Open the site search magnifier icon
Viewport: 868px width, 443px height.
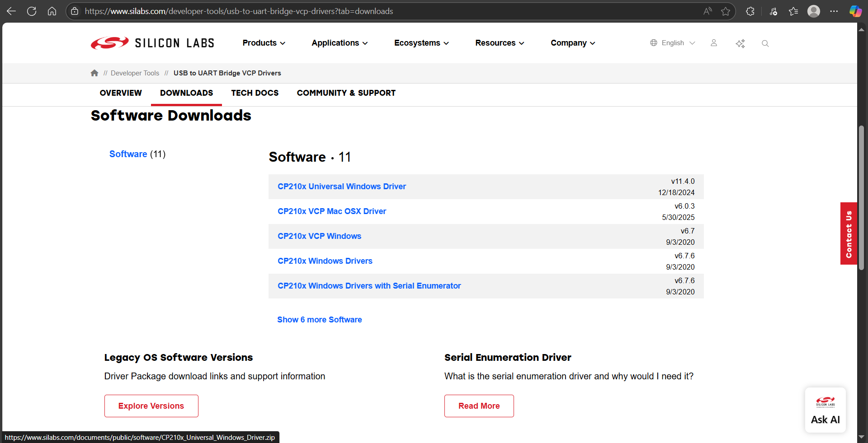coord(765,43)
